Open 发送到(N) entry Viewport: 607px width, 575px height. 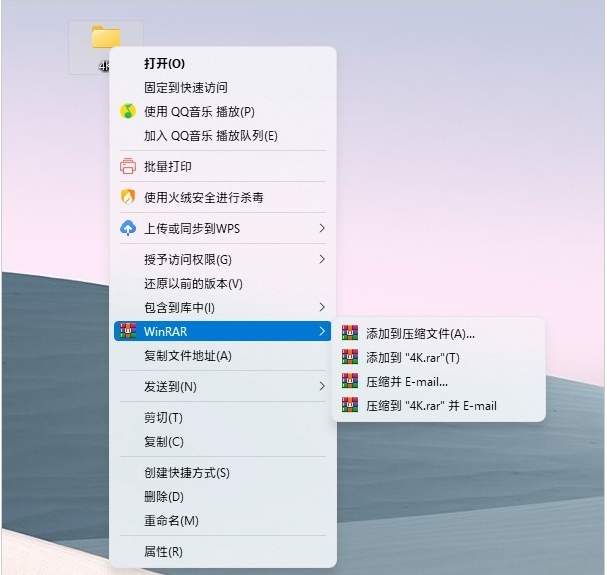(x=223, y=386)
